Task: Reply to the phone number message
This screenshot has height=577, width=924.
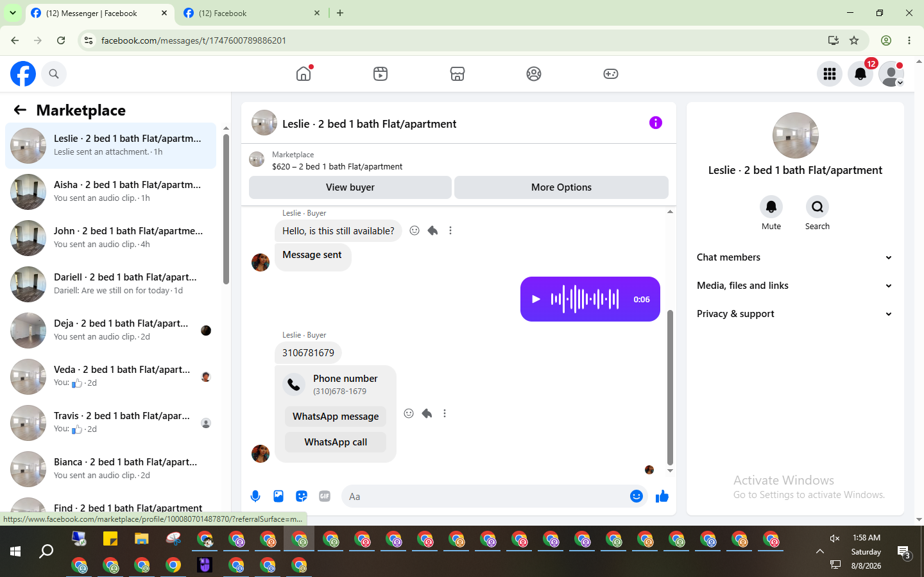Action: (427, 413)
